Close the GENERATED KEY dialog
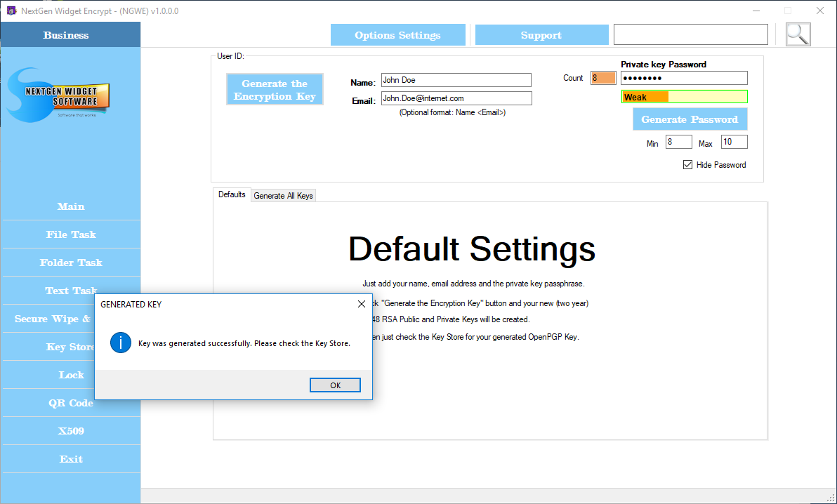 point(362,304)
